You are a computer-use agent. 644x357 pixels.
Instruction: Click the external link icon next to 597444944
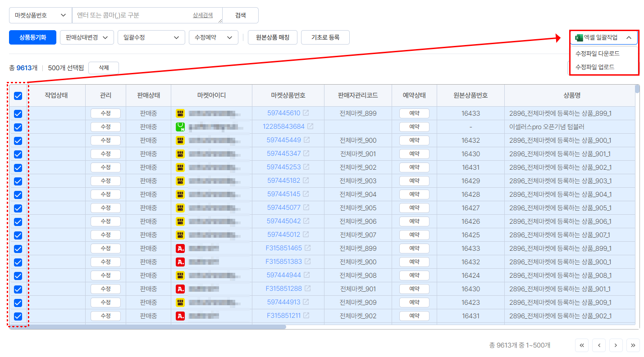(306, 275)
